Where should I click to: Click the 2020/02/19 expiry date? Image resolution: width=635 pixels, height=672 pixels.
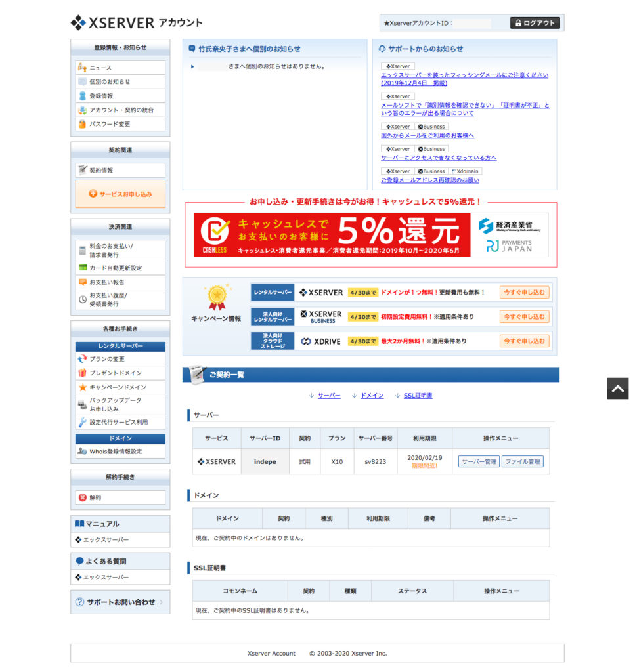[424, 457]
